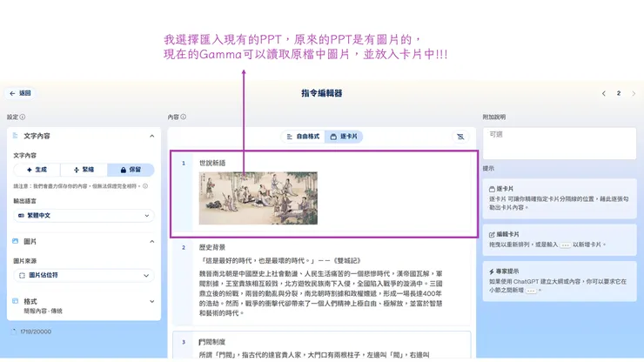This screenshot has width=644, height=362.
Task: Click the 簡報內容 - 傳統 format text
Action: (x=44, y=311)
